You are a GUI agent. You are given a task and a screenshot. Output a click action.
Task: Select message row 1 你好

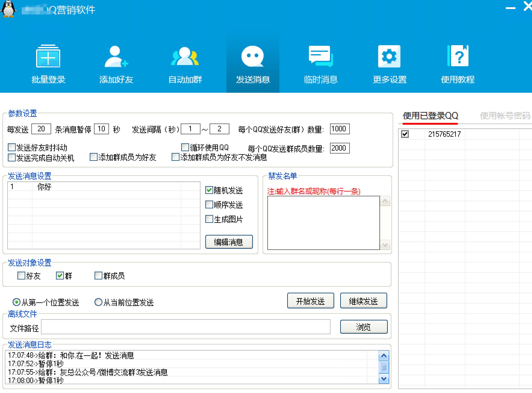click(104, 186)
